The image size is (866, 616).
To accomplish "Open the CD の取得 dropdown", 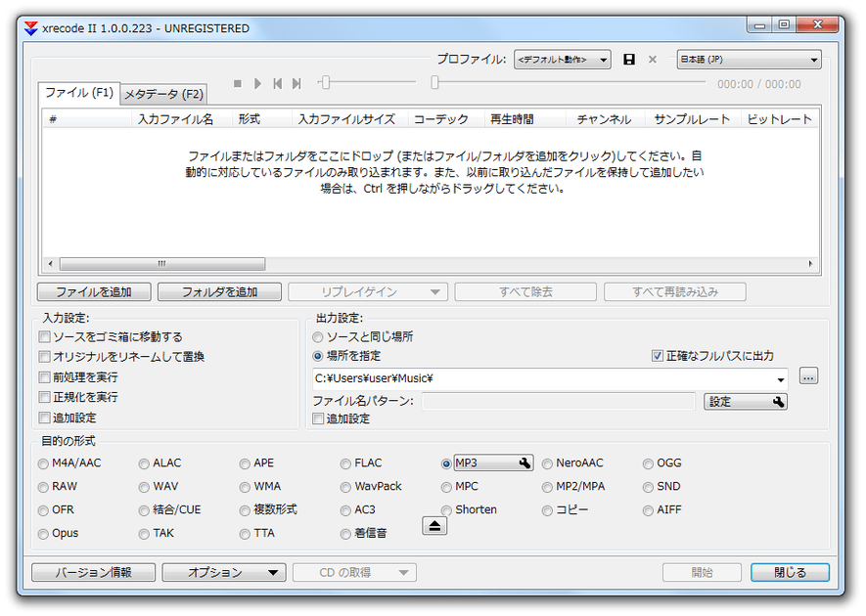I will pyautogui.click(x=354, y=572).
